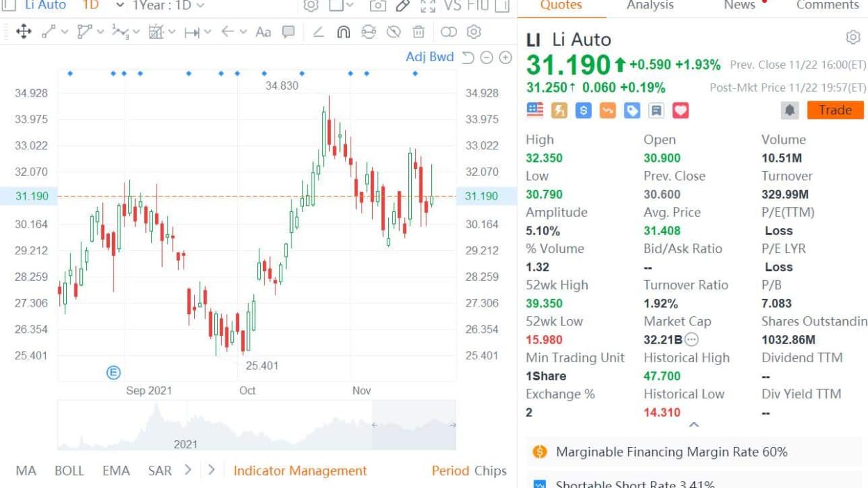
Task: Expand arrow tool options chevron
Action: [x=243, y=33]
